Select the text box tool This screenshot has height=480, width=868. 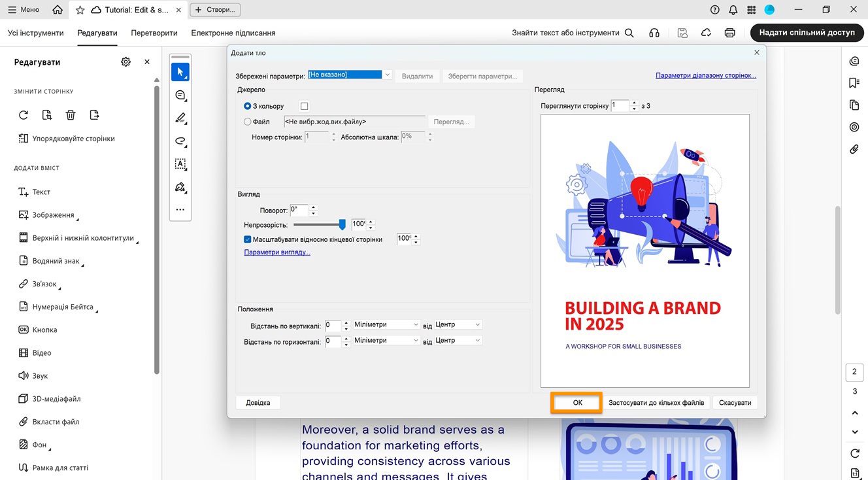180,164
